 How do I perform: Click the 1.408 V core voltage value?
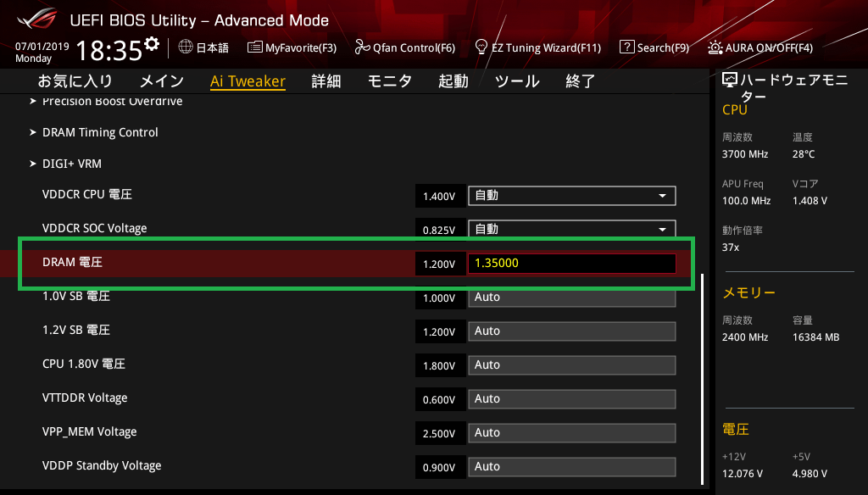click(x=810, y=200)
